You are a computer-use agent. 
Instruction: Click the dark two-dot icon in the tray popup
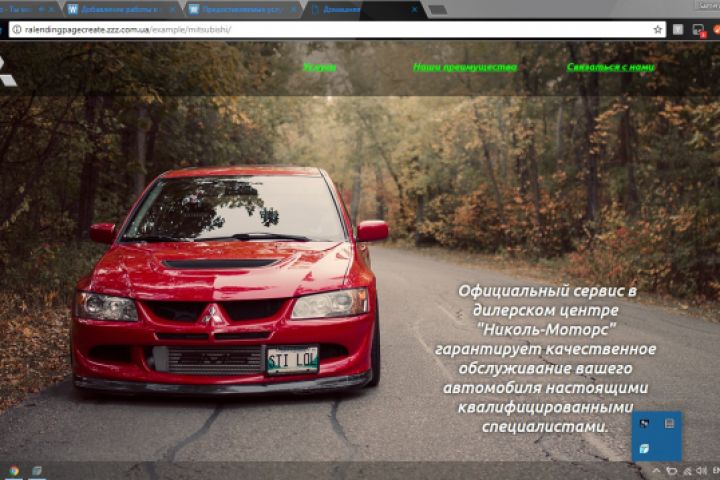(644, 424)
